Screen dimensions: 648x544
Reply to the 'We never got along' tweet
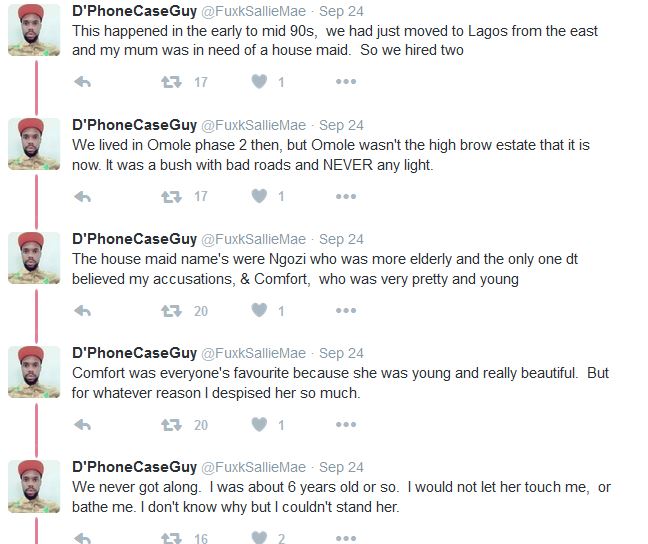83,538
